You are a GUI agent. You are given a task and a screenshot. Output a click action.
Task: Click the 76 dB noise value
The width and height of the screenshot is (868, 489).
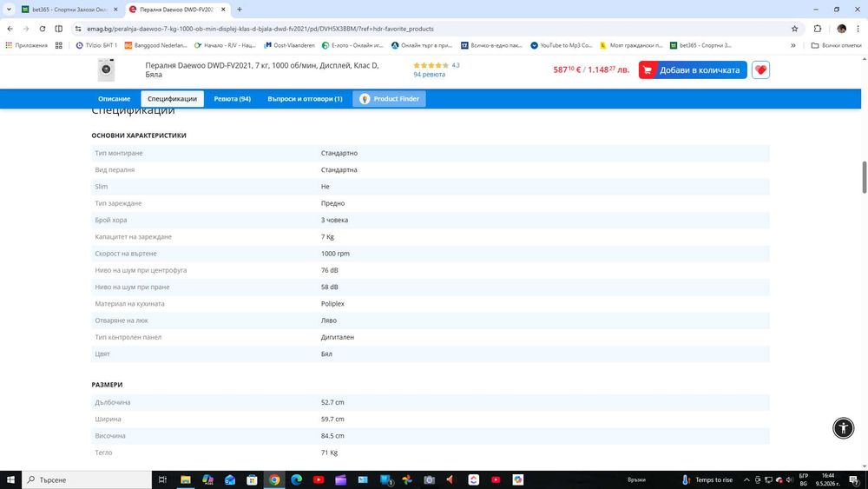click(329, 270)
